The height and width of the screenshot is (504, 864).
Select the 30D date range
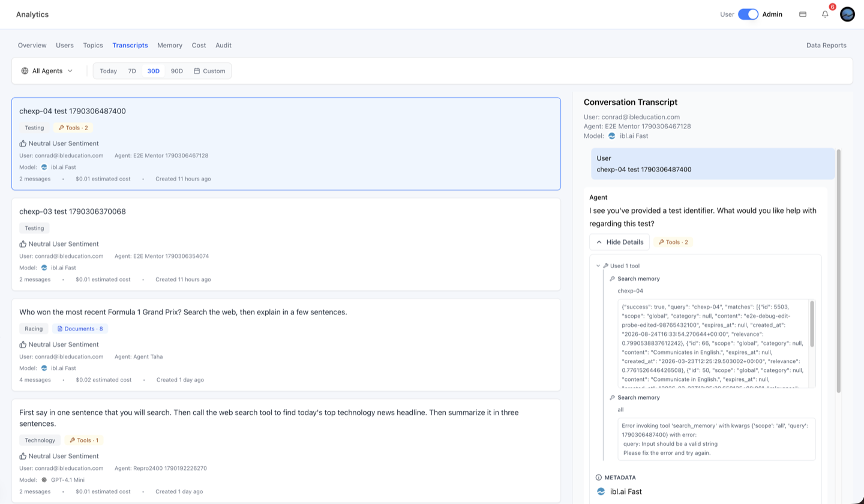click(154, 71)
